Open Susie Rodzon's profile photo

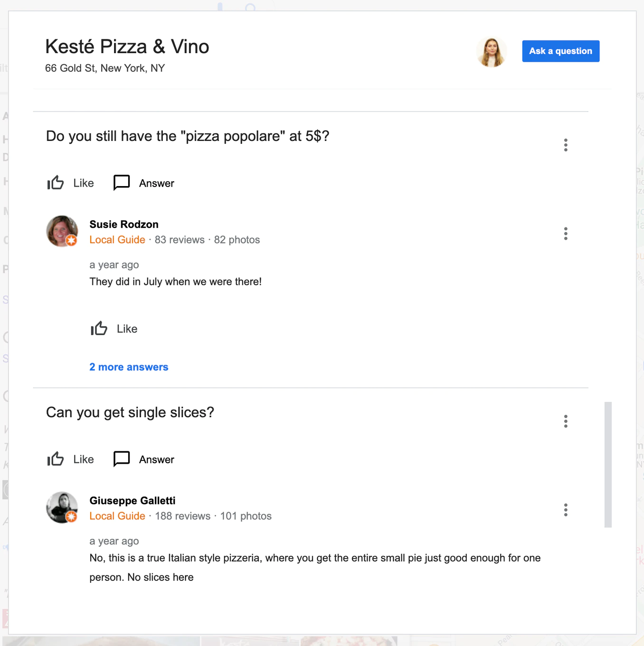62,231
